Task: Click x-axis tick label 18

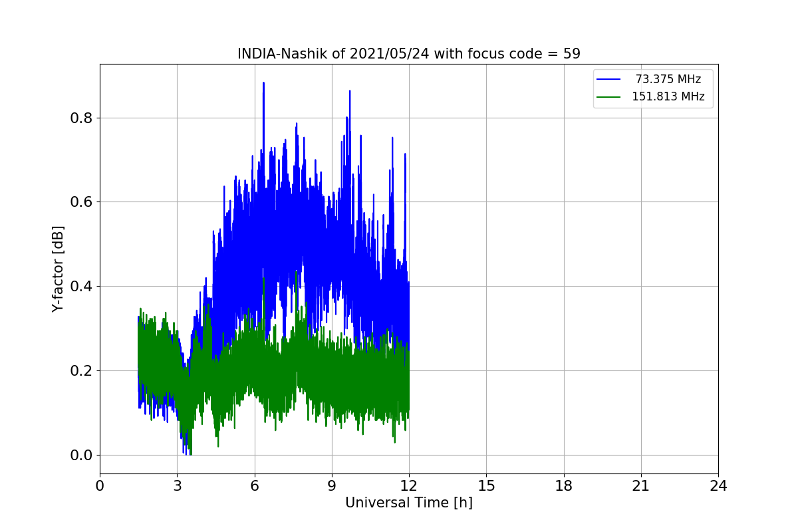Action: (x=563, y=486)
